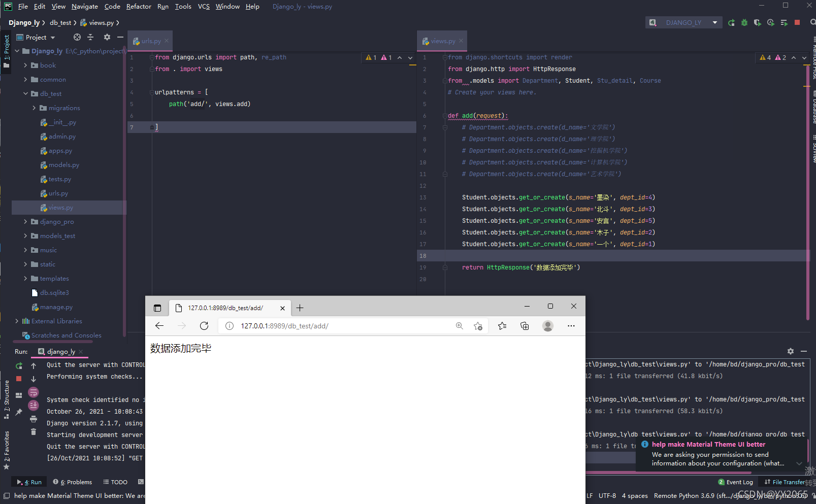This screenshot has width=816, height=504.
Task: Print the Run console output
Action: (x=34, y=419)
